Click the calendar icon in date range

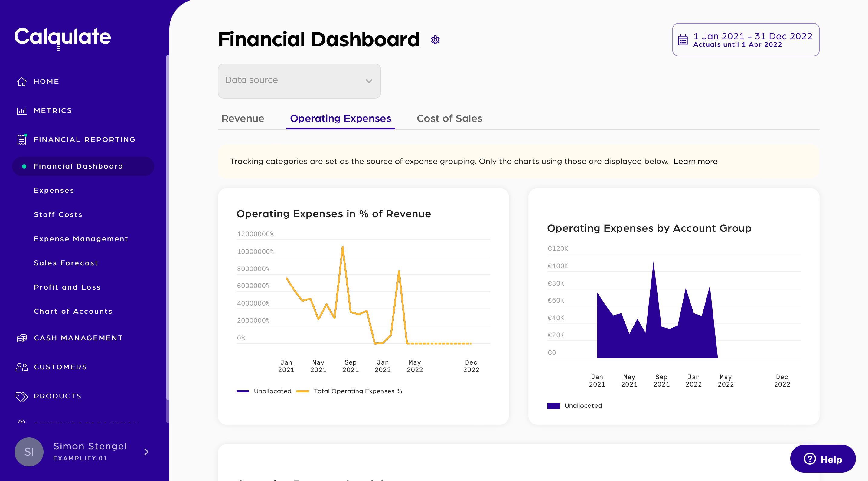(x=683, y=40)
